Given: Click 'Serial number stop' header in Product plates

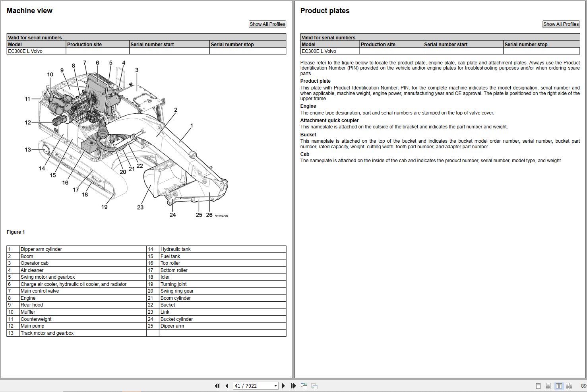Looking at the screenshot, I should 526,45.
